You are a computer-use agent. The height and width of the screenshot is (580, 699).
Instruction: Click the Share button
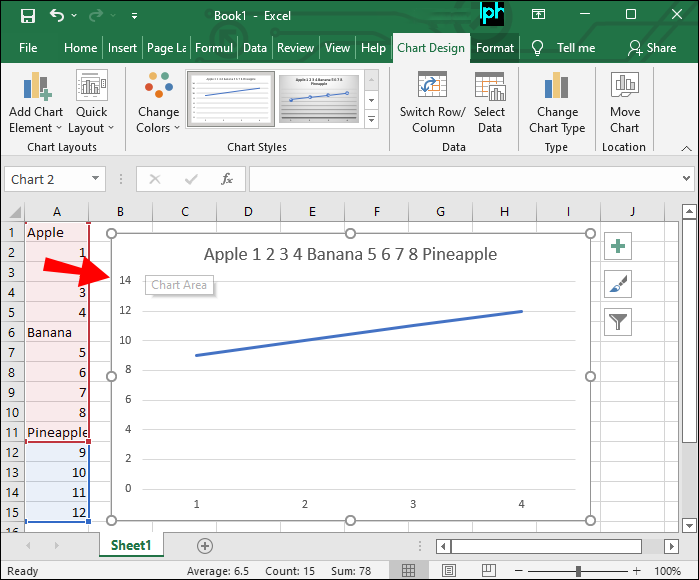(x=652, y=48)
